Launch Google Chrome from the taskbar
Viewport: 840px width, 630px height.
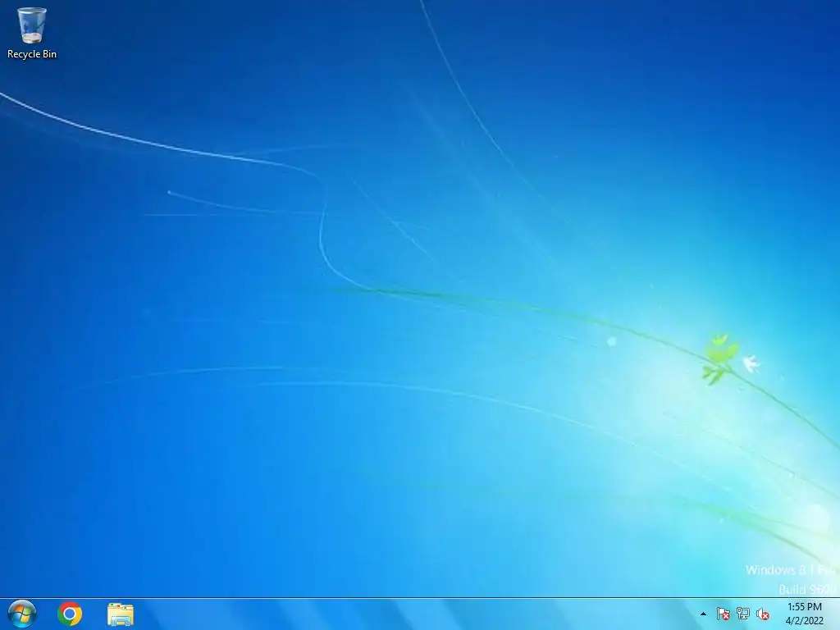[70, 614]
